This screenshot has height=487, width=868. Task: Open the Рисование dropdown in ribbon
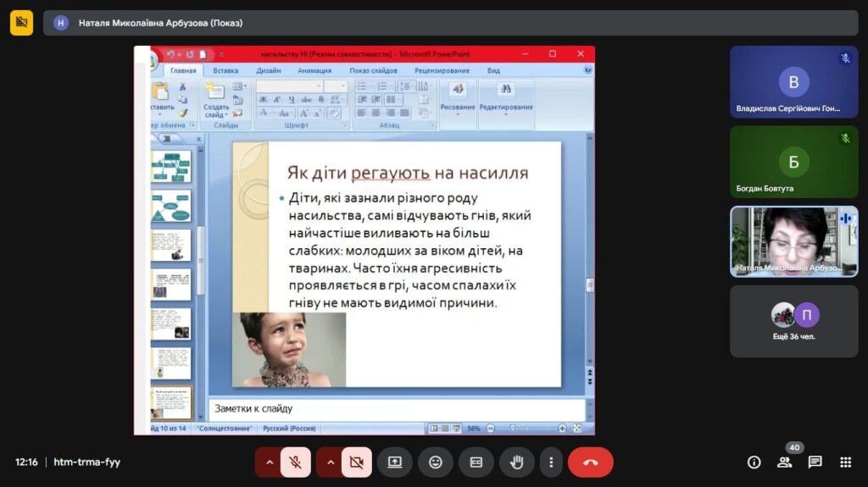(x=458, y=108)
